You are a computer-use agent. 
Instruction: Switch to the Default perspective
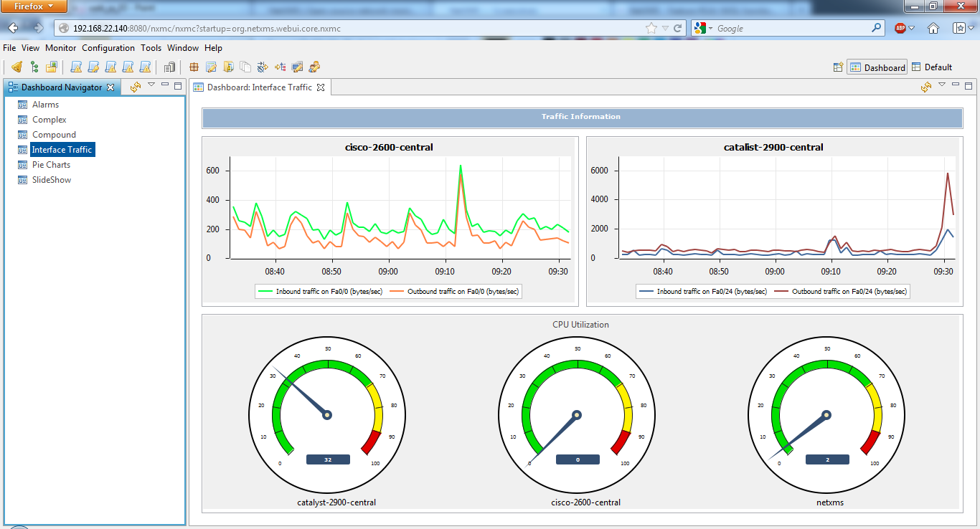pos(932,67)
